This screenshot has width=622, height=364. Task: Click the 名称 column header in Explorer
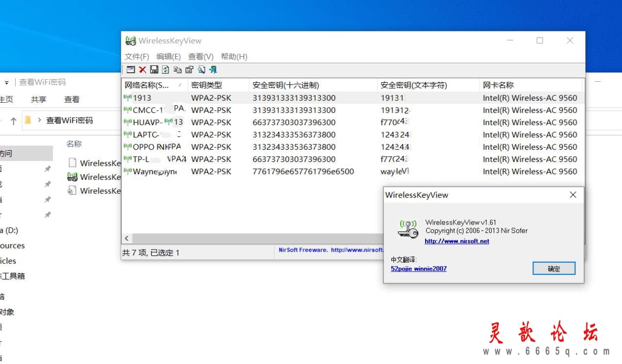pyautogui.click(x=74, y=144)
